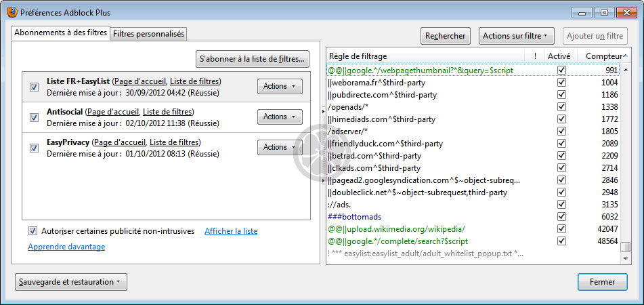Image resolution: width=644 pixels, height=305 pixels.
Task: Toggle Activé checkbox for /adserver/*
Action: (561, 131)
